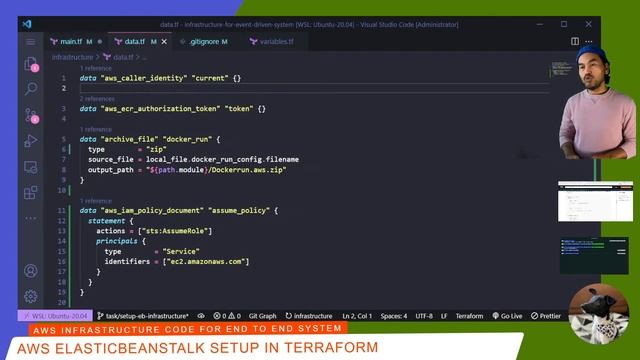Open the editor More Actions menu
This screenshot has height=360, width=640.
click(x=589, y=41)
